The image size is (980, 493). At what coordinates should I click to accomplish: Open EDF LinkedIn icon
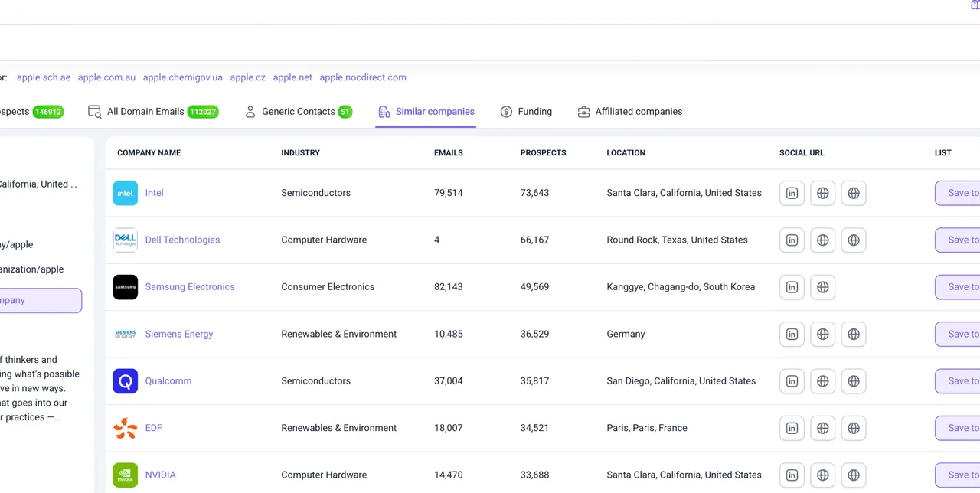pos(792,428)
